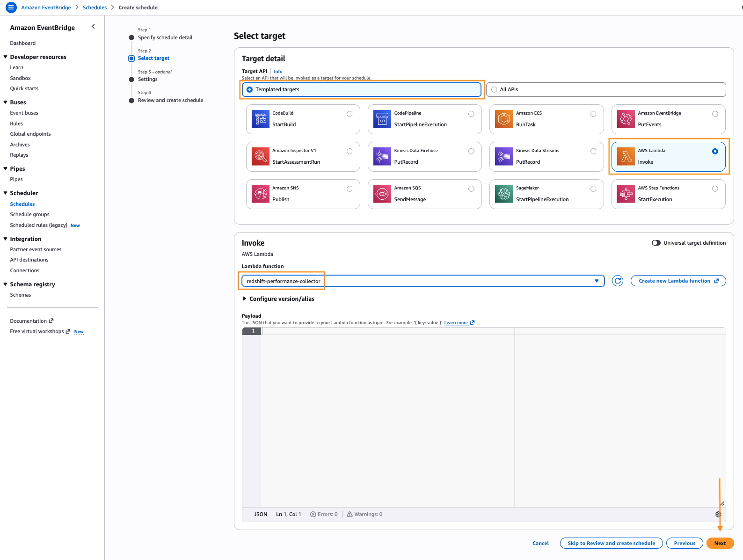Collapse the Integration sidebar section
Viewport: 743px width, 560px height.
5,239
